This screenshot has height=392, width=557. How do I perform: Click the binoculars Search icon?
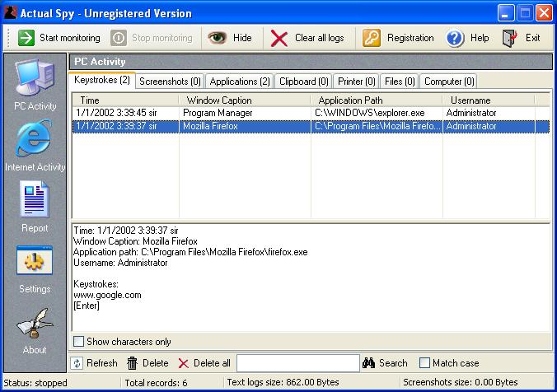369,363
